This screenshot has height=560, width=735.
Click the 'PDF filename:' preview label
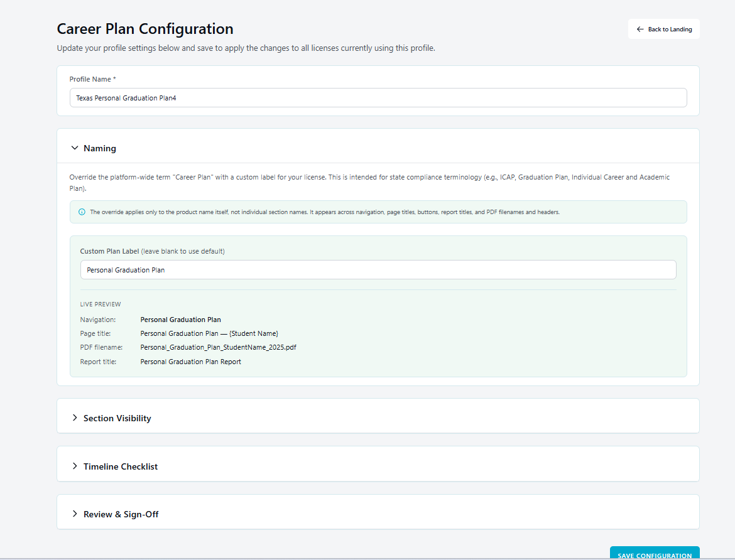(101, 347)
